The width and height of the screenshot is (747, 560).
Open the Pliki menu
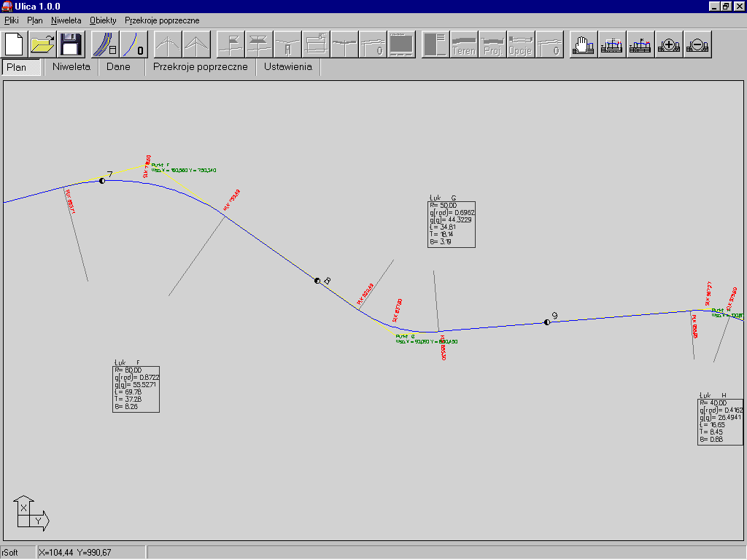pyautogui.click(x=11, y=20)
